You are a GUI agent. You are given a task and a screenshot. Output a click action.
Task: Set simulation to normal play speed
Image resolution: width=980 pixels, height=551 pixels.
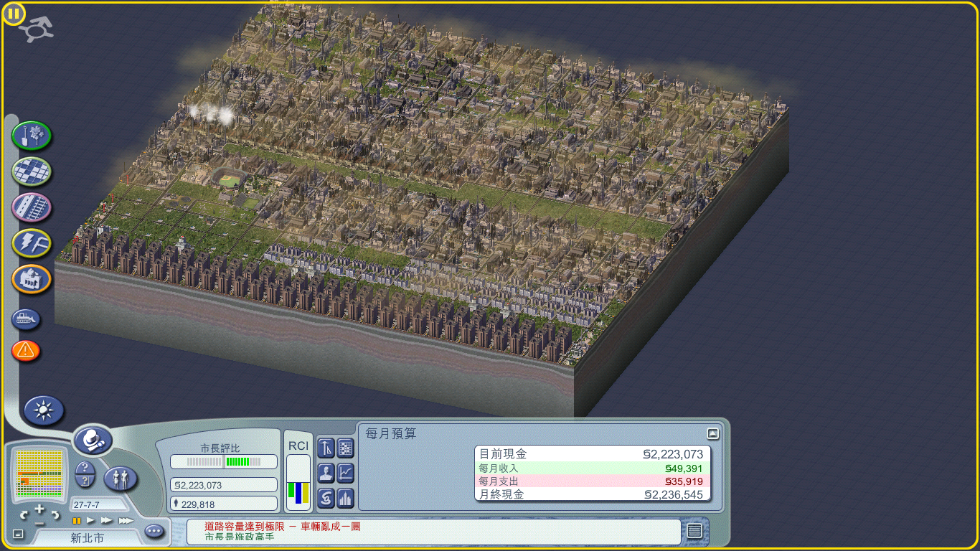(91, 520)
